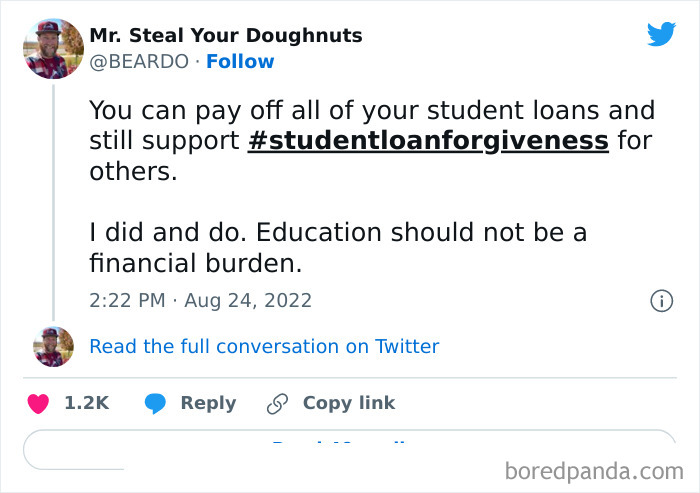700x493 pixels.
Task: Click the Reply speech bubble icon
Action: (155, 403)
